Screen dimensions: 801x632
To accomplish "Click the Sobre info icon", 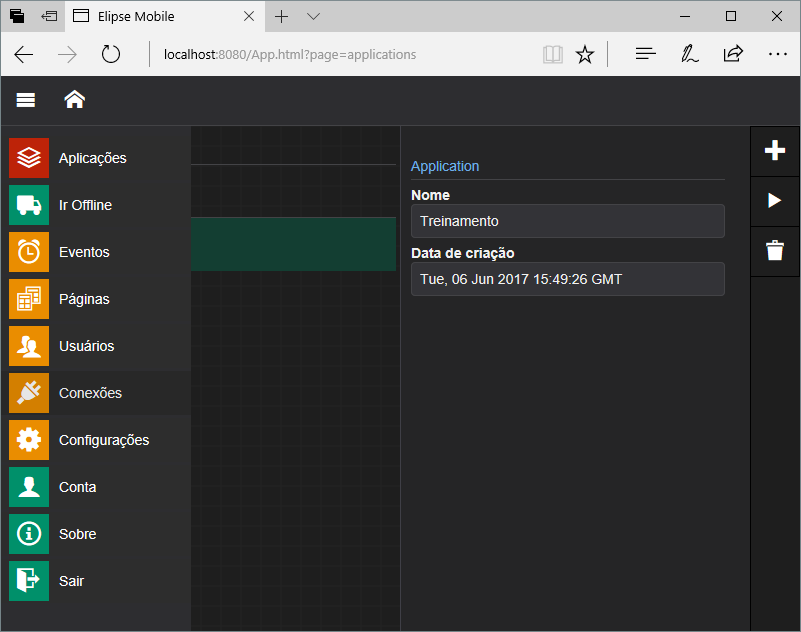I will (29, 534).
